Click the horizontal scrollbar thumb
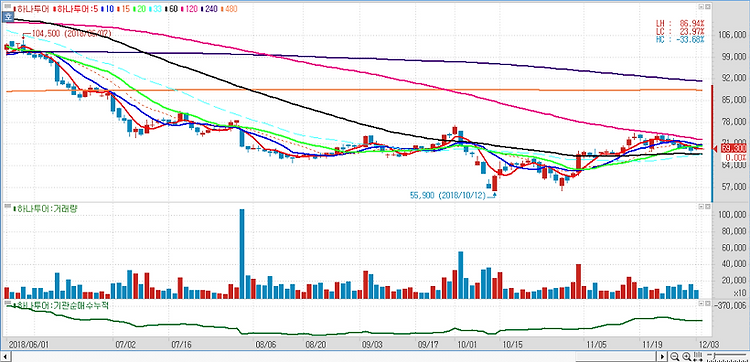Screen dimensions: 750x362 point(617,356)
